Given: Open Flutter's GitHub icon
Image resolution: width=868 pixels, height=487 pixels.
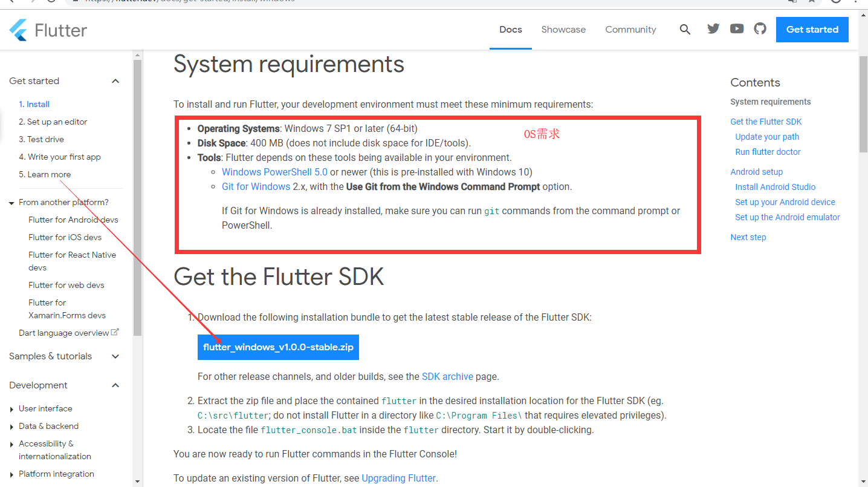Looking at the screenshot, I should click(760, 28).
